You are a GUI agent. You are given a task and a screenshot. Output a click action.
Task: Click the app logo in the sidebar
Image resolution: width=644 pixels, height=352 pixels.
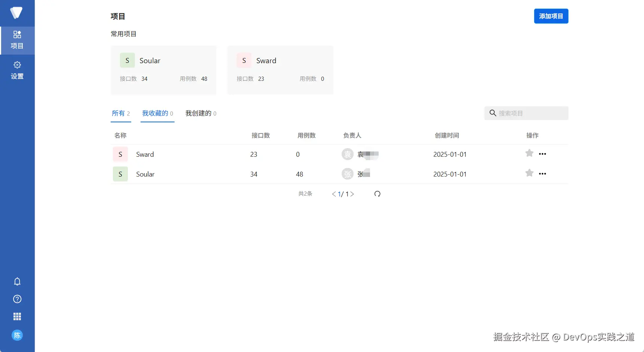(16, 13)
